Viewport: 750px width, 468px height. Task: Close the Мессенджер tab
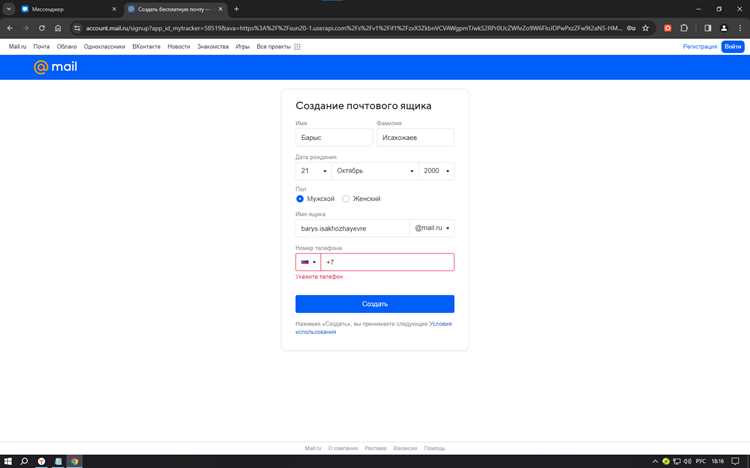click(x=114, y=9)
